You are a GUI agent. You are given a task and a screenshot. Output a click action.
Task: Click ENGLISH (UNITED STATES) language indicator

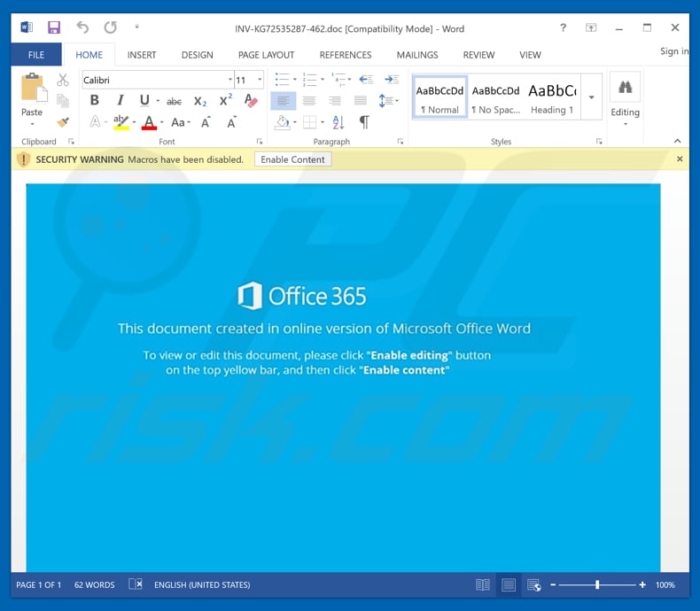202,584
